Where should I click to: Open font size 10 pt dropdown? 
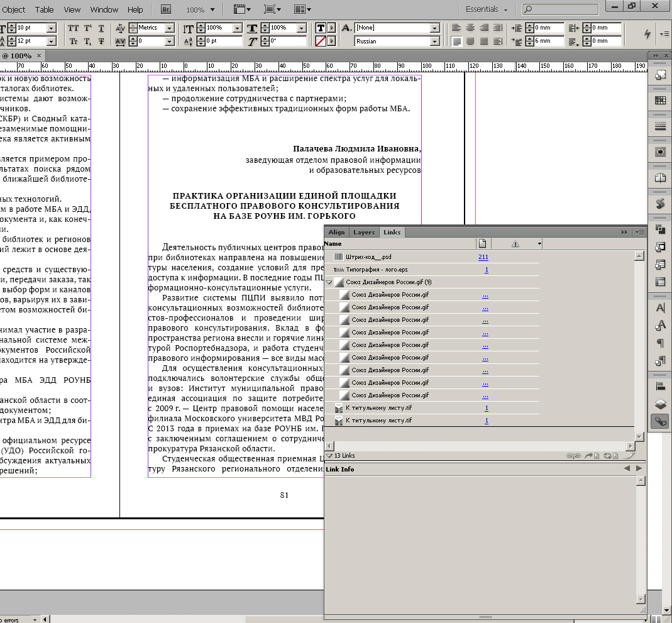coord(52,28)
